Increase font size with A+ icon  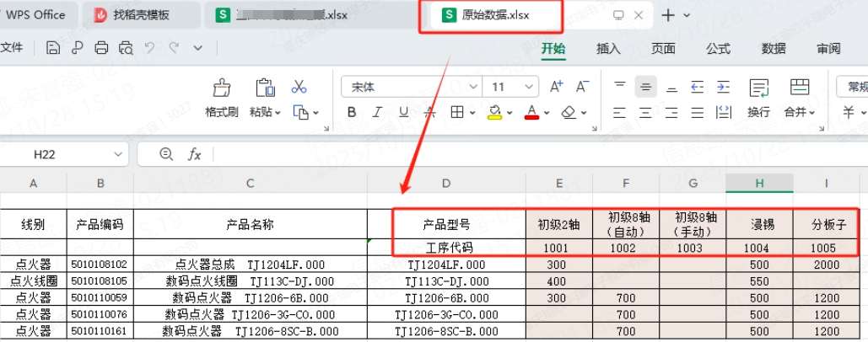556,87
